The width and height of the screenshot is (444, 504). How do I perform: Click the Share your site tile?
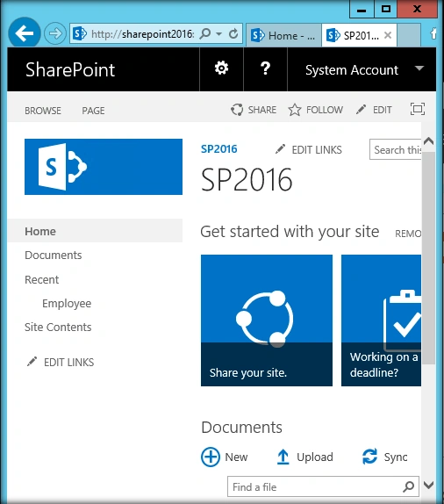click(x=267, y=320)
